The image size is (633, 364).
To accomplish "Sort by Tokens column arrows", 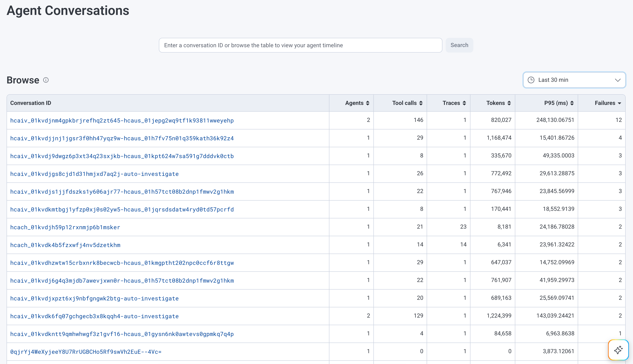I will tap(509, 103).
